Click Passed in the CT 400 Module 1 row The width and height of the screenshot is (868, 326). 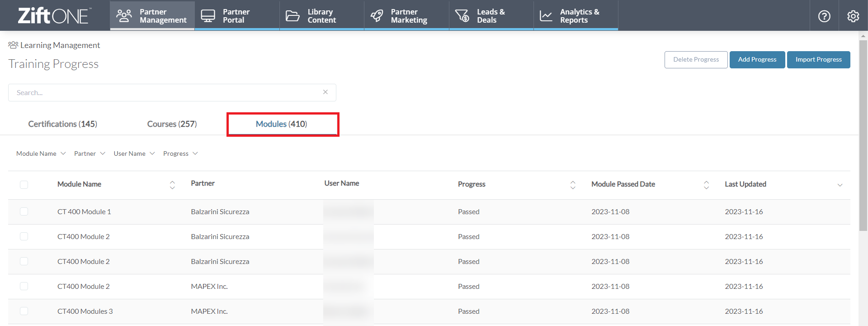[x=469, y=212]
